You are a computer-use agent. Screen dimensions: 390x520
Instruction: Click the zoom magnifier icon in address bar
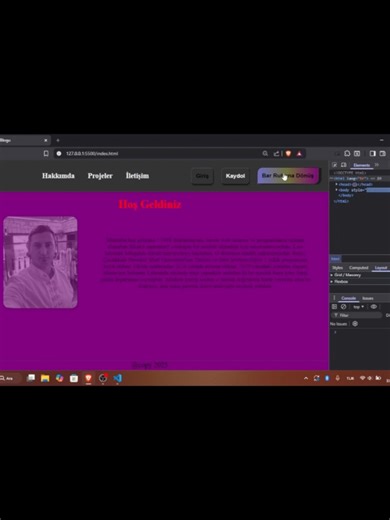click(x=265, y=153)
